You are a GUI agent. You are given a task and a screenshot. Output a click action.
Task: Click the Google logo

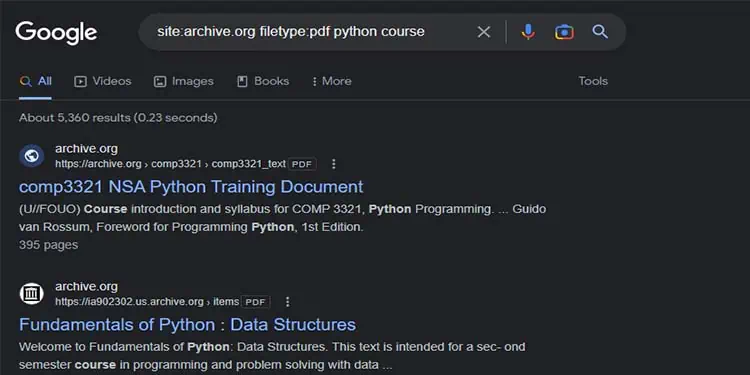click(56, 33)
